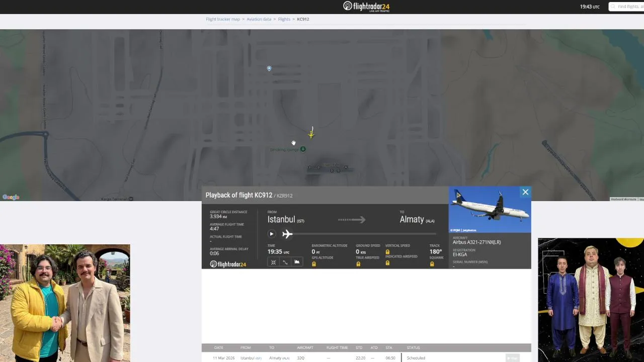The height and width of the screenshot is (362, 644).
Task: Click the airplane marker on playback timeline
Action: (x=287, y=234)
